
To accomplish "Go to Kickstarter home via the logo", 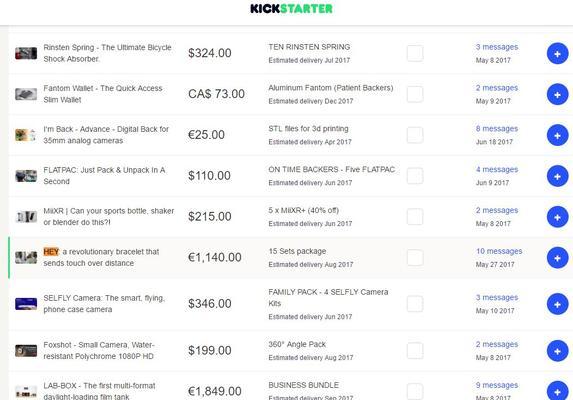I will [x=291, y=9].
